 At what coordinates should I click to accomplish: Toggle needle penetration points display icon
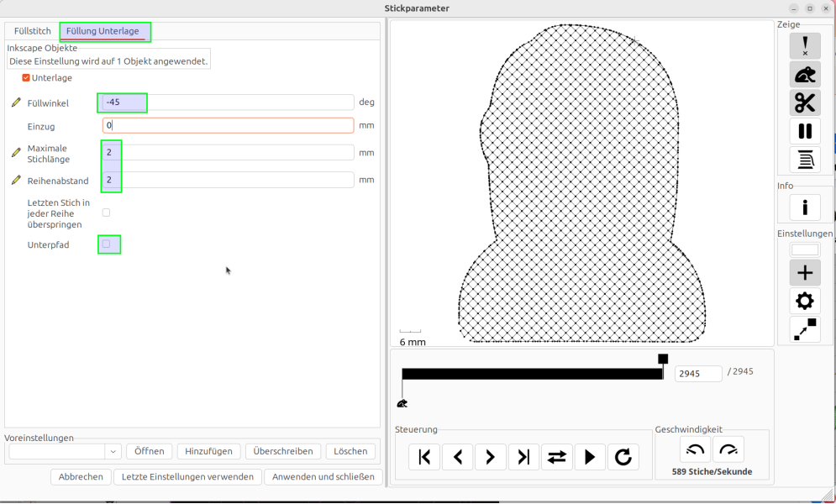tap(805, 46)
